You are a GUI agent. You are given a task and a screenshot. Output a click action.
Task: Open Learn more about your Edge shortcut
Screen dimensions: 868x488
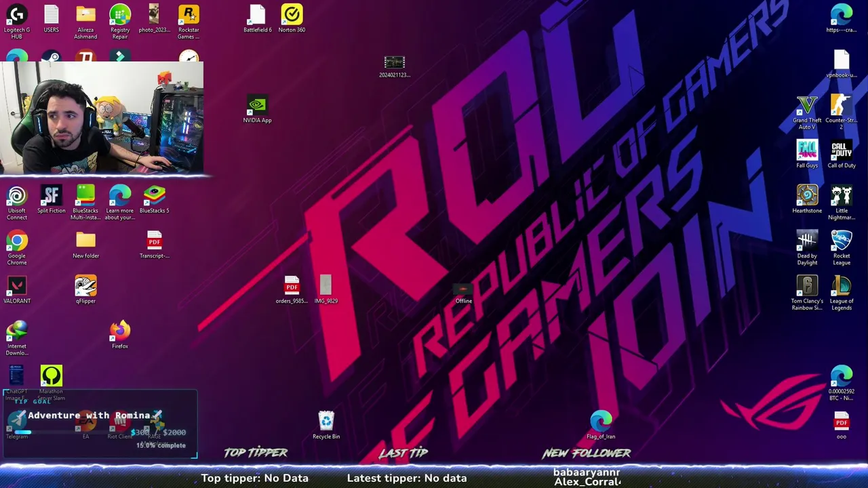(x=120, y=203)
